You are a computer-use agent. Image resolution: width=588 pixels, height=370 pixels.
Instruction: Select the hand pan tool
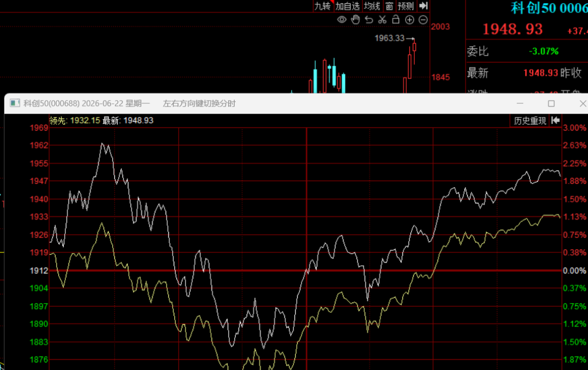coord(355,20)
